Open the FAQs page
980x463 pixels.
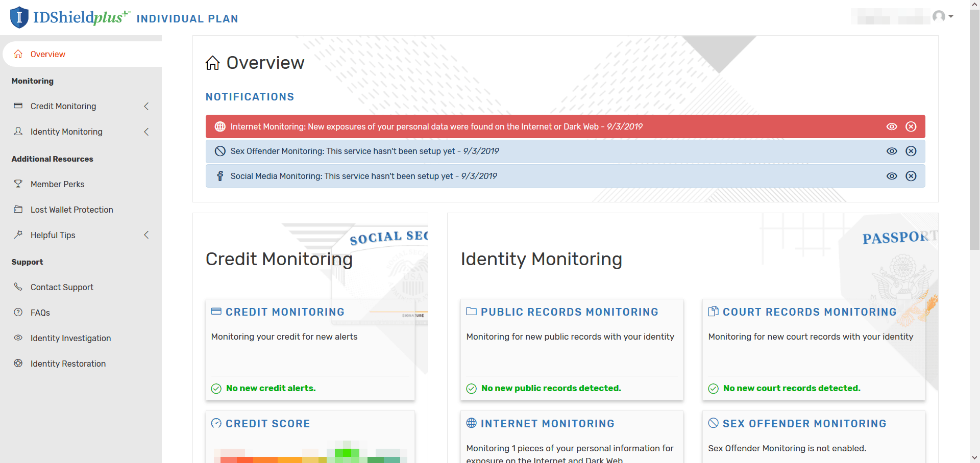click(x=40, y=313)
